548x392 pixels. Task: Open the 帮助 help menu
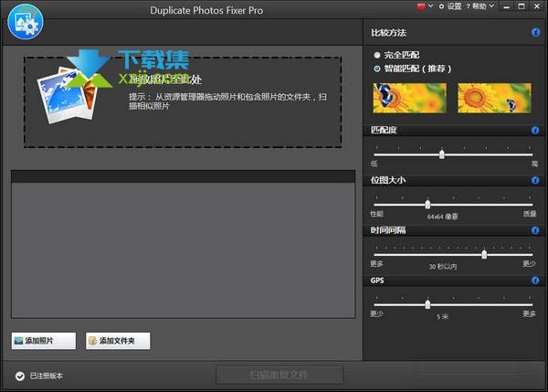pyautogui.click(x=480, y=6)
